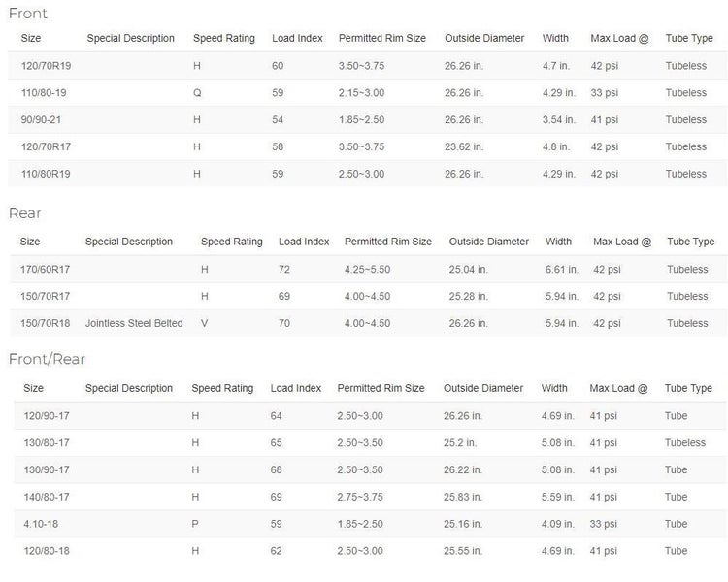The width and height of the screenshot is (728, 582).
Task: Select the 110/80-19 tire size row
Action: pyautogui.click(x=44, y=93)
